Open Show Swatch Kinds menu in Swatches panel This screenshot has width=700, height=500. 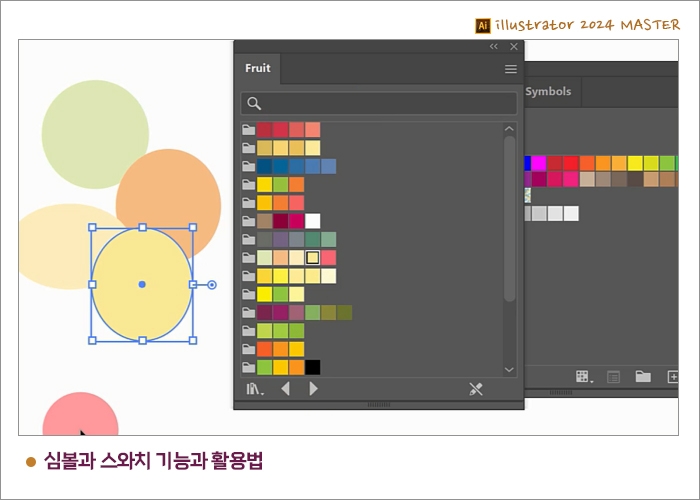coord(583,377)
